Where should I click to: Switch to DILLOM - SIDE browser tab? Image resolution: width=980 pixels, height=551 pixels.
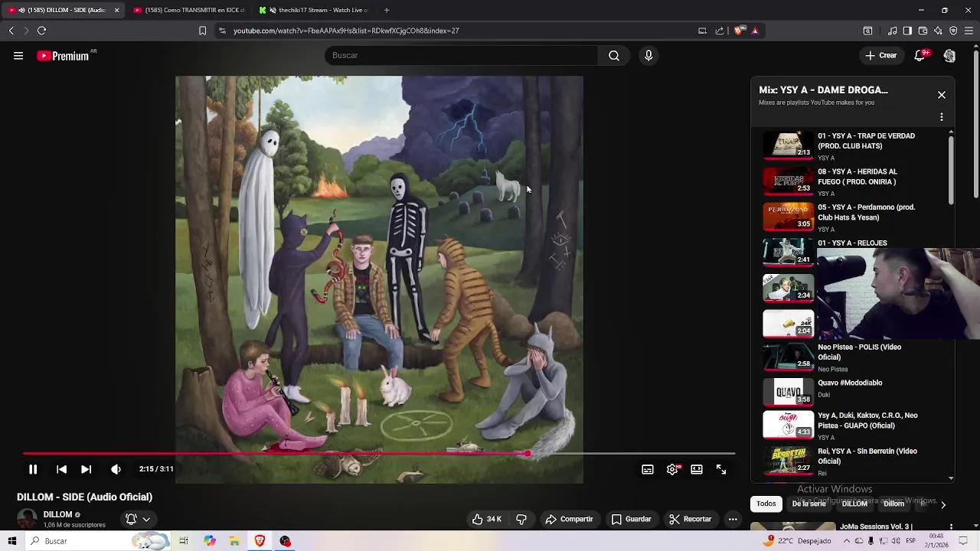[x=63, y=10]
